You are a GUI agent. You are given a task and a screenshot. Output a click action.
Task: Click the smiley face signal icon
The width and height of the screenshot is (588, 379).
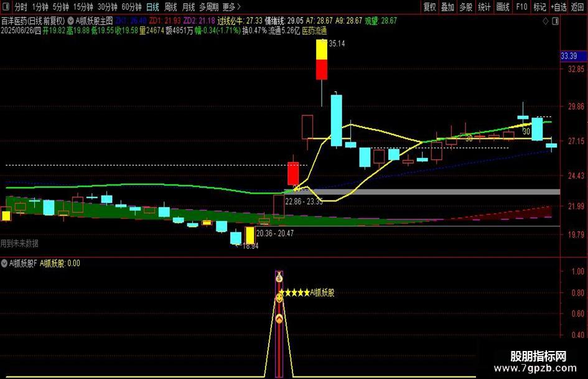(279, 298)
